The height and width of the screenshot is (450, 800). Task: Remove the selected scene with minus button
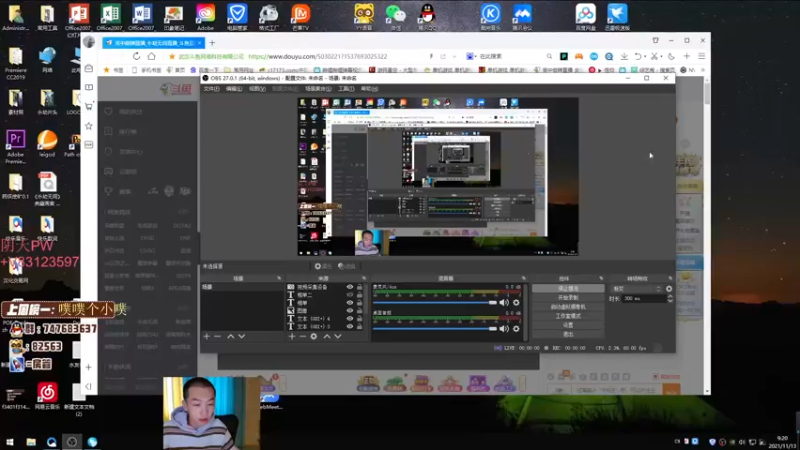pyautogui.click(x=218, y=336)
